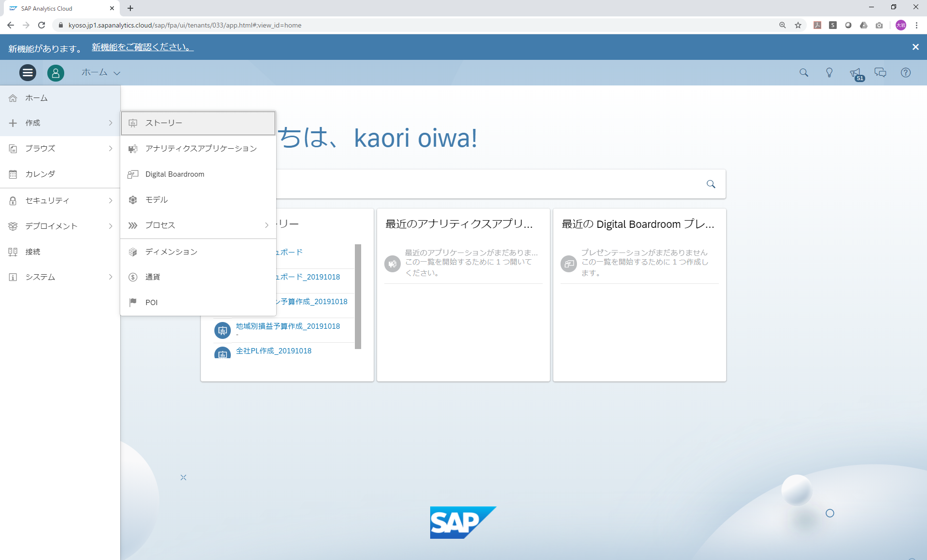The image size is (927, 560).
Task: Choose モデル in create menu
Action: 198,200
